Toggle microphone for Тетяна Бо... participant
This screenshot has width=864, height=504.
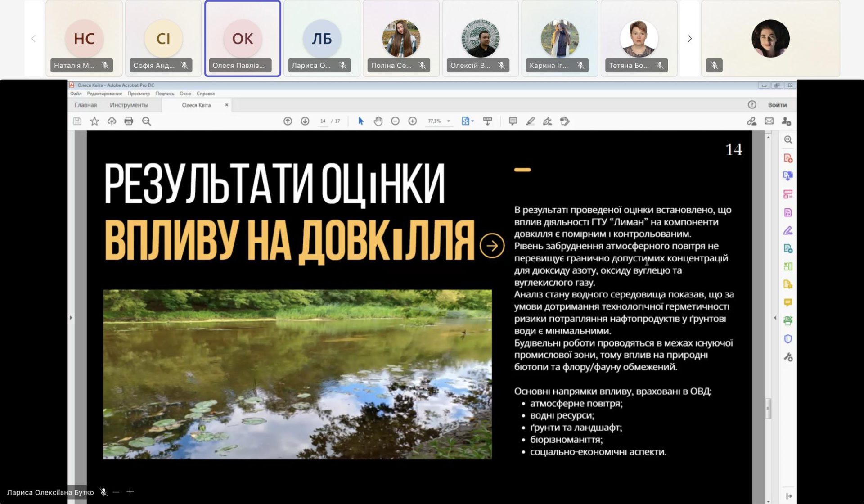[660, 65]
